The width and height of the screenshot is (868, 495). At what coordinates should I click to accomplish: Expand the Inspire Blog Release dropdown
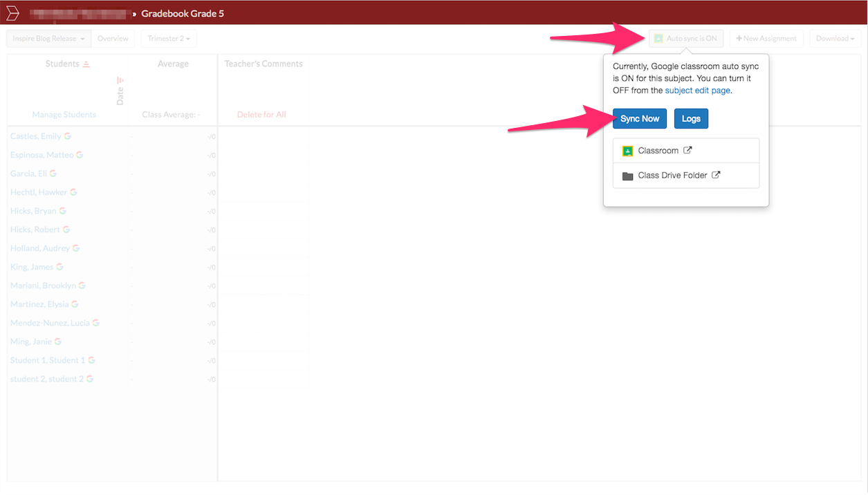[48, 39]
